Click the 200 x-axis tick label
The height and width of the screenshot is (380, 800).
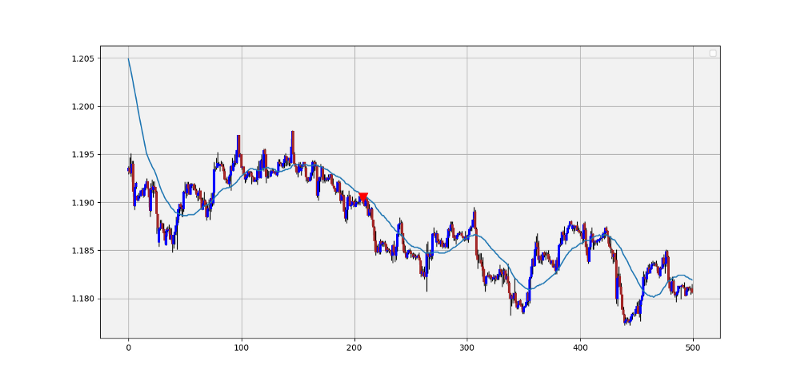pyautogui.click(x=354, y=348)
